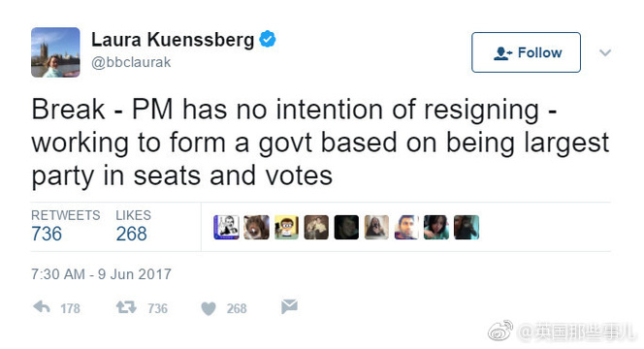Open the 7:30 AM - 9 Jun 2017 timestamp
The height and width of the screenshot is (349, 644).
[101, 273]
